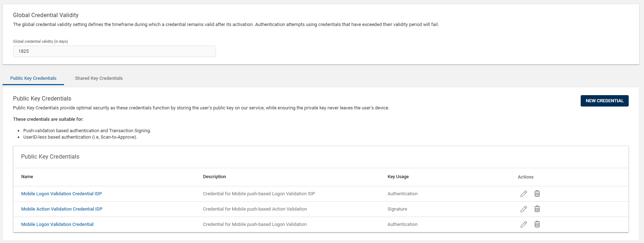644x243 pixels.
Task: Click the Key Usage column header
Action: (x=398, y=177)
